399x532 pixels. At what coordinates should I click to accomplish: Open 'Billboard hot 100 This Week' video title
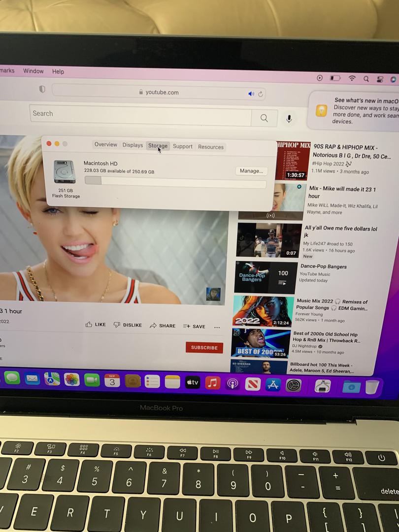[322, 368]
